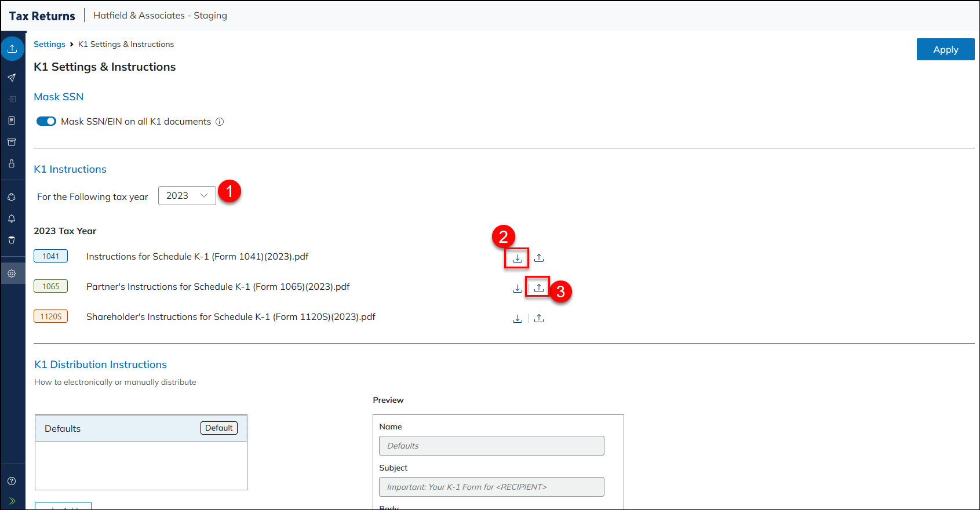
Task: Open the gear settings icon in sidebar
Action: (12, 274)
